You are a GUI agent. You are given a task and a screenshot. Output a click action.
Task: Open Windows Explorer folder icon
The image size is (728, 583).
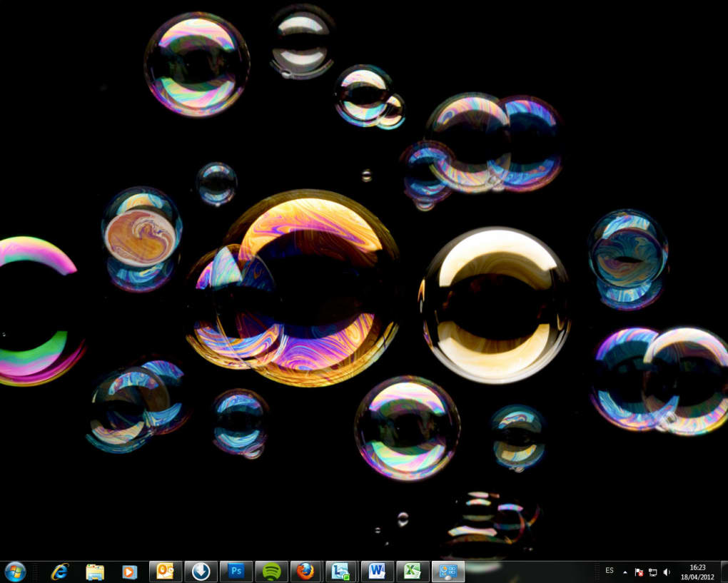[95, 572]
